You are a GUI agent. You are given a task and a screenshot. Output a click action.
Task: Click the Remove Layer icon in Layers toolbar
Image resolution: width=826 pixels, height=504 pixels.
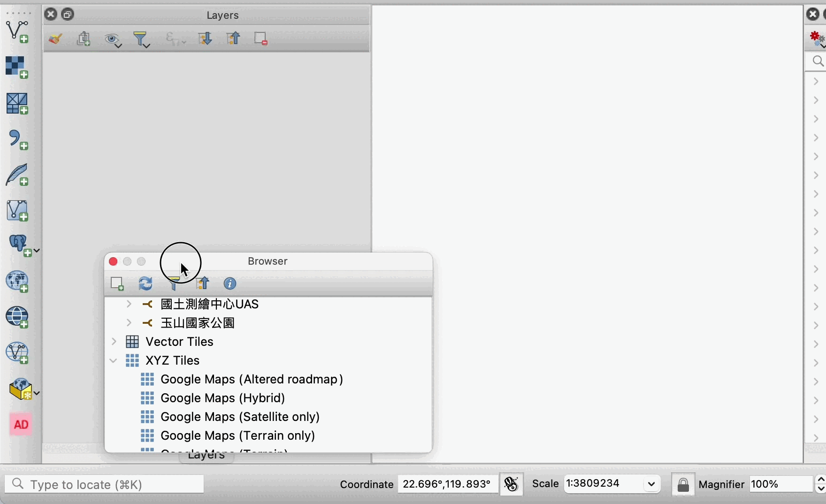[260, 39]
